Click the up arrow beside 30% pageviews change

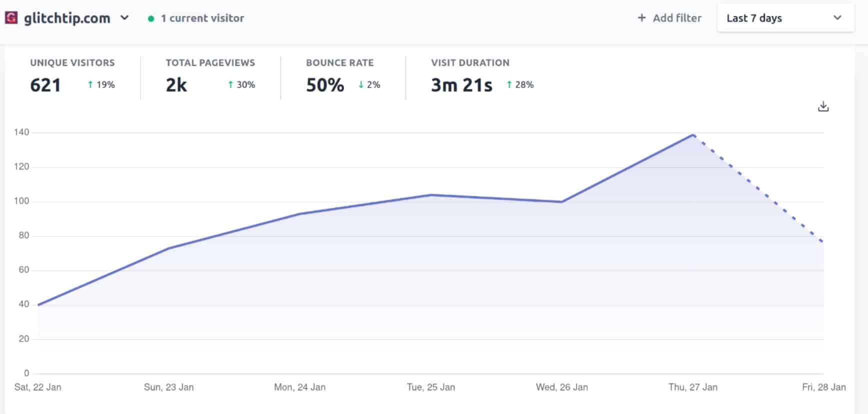coord(230,85)
